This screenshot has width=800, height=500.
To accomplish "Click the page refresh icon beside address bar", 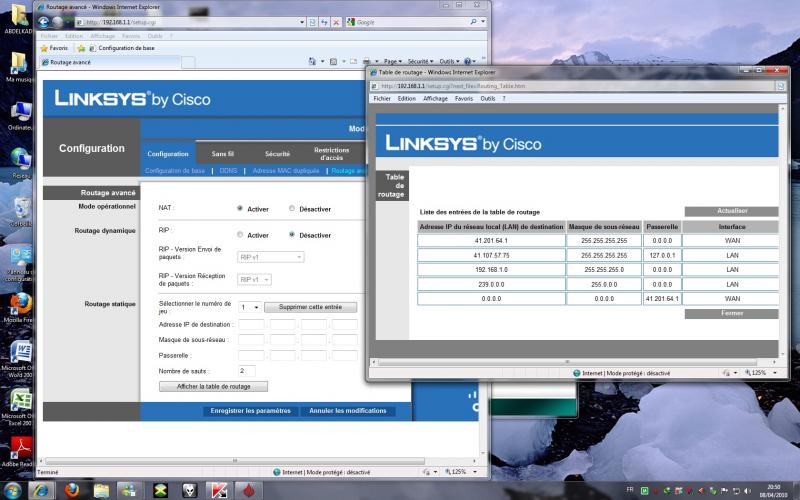I will 324,22.
